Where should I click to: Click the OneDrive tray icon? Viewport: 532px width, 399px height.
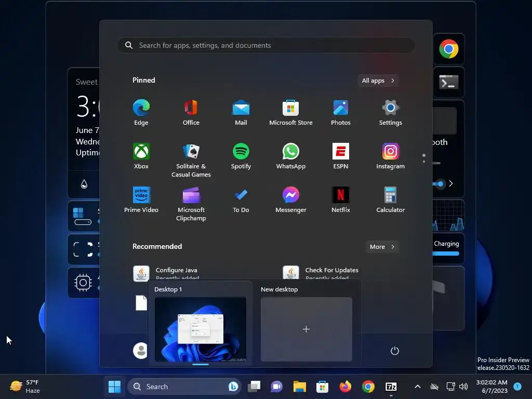[434, 387]
